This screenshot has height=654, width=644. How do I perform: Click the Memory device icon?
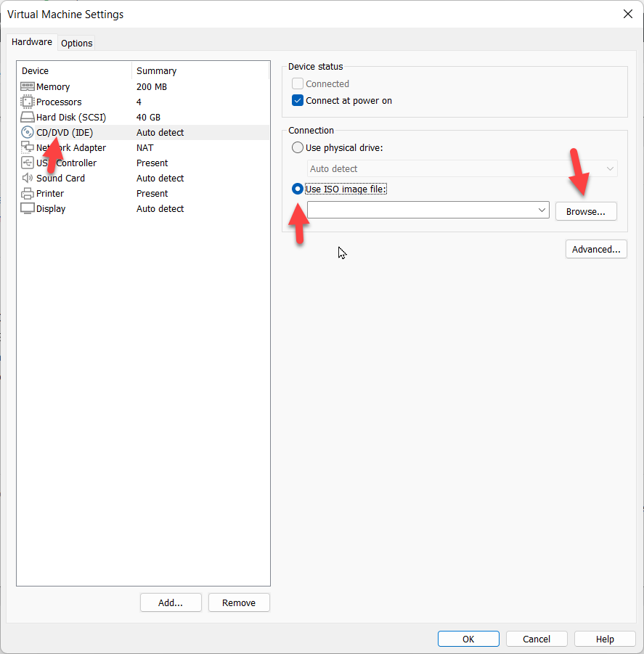(28, 86)
